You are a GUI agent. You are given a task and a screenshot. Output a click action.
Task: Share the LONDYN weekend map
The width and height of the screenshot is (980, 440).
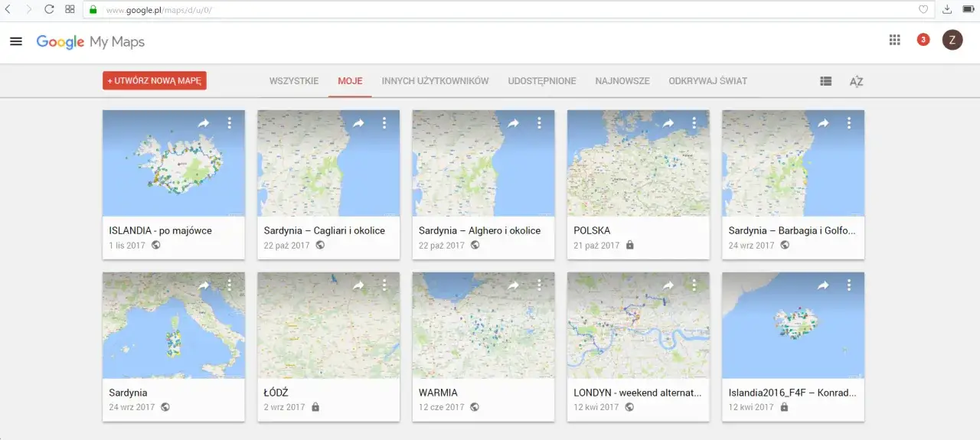pyautogui.click(x=668, y=285)
